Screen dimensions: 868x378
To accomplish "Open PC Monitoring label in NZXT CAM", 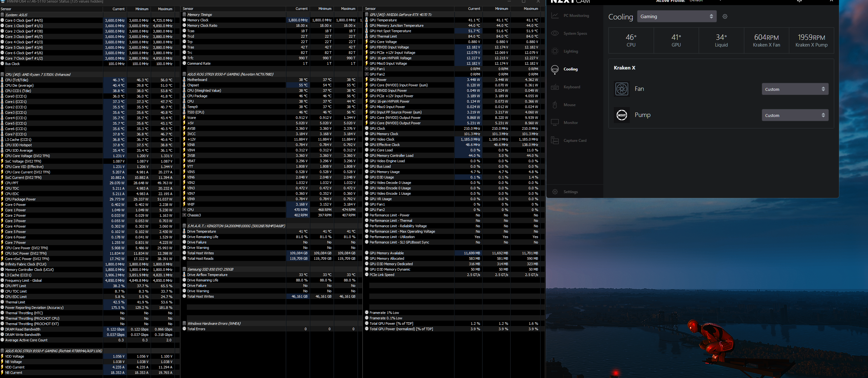I will 576,16.
